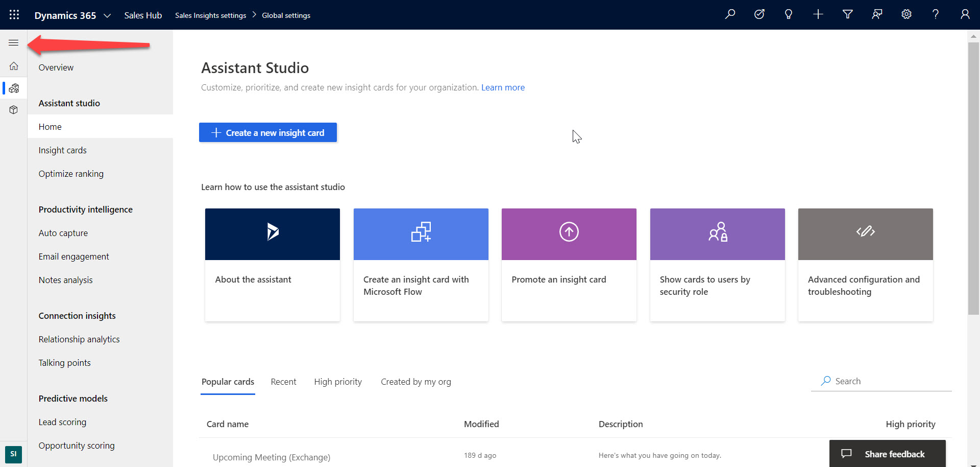Viewport: 980px width, 467px height.
Task: Click the Learn more link
Action: pos(503,87)
